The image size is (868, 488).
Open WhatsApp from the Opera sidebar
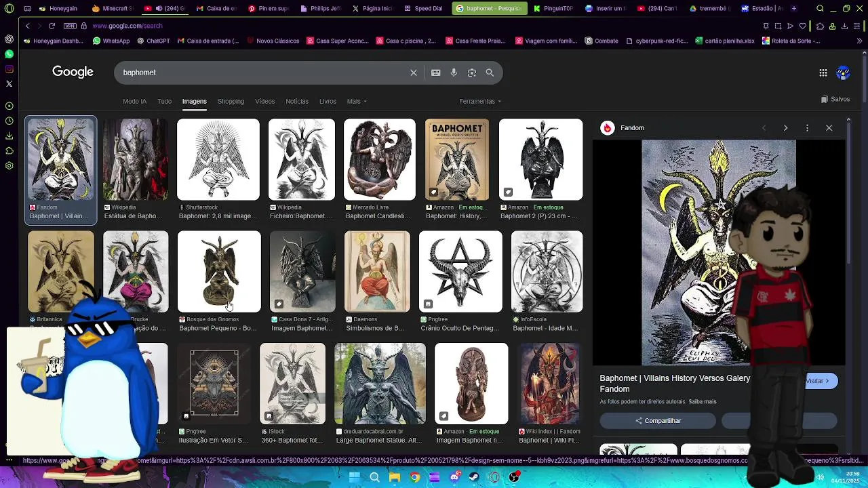(9, 54)
